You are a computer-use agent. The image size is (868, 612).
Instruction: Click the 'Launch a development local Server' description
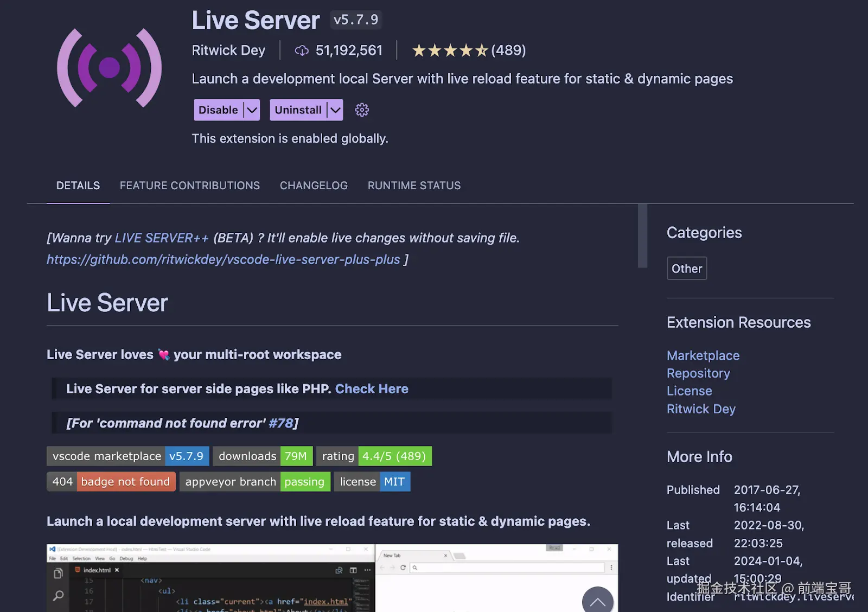point(462,79)
